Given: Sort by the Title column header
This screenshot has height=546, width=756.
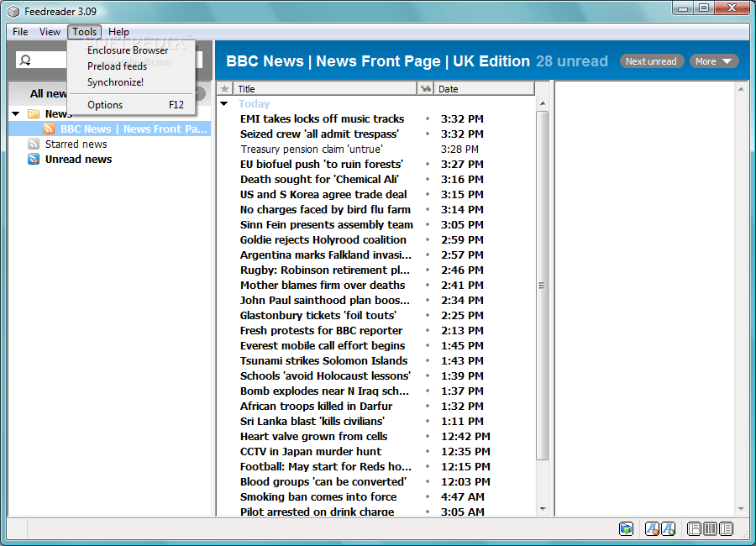Looking at the screenshot, I should (325, 89).
